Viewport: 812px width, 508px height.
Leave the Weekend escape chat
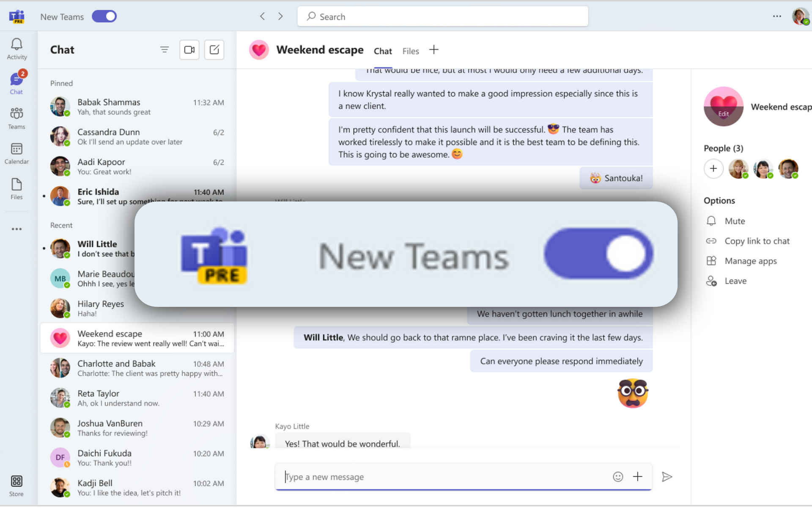click(x=726, y=281)
